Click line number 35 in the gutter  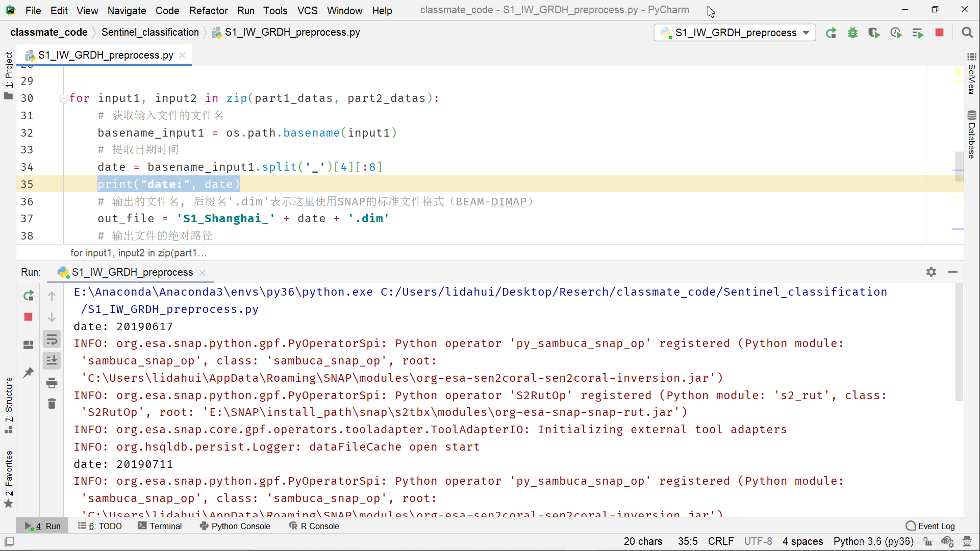(27, 184)
